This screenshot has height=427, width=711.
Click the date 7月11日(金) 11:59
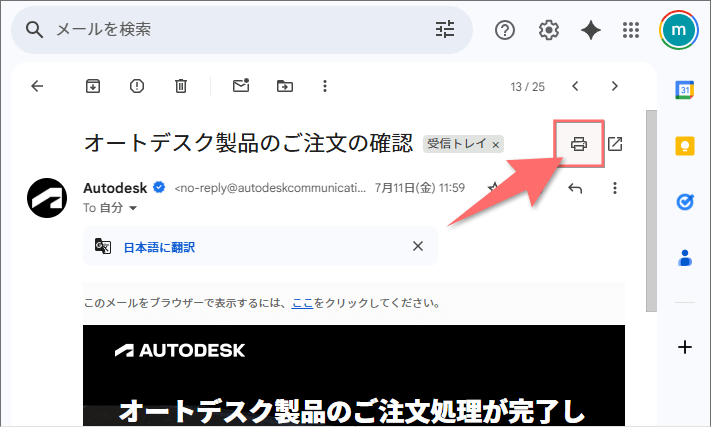pos(420,188)
